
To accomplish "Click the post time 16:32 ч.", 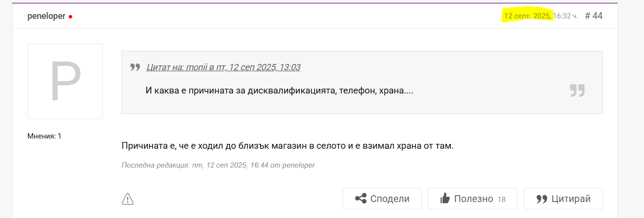I will click(566, 16).
